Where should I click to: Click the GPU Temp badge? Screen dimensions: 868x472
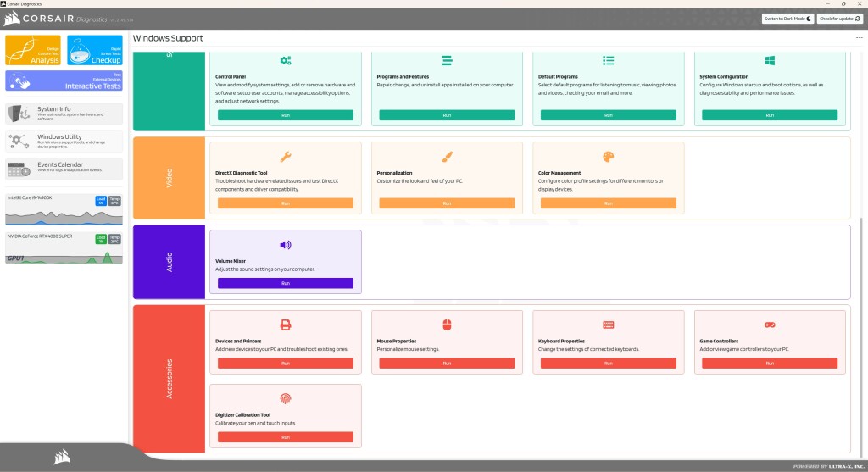[114, 239]
